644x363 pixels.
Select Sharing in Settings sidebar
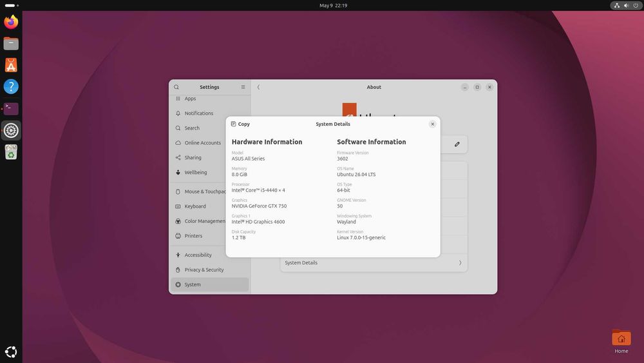(x=209, y=157)
